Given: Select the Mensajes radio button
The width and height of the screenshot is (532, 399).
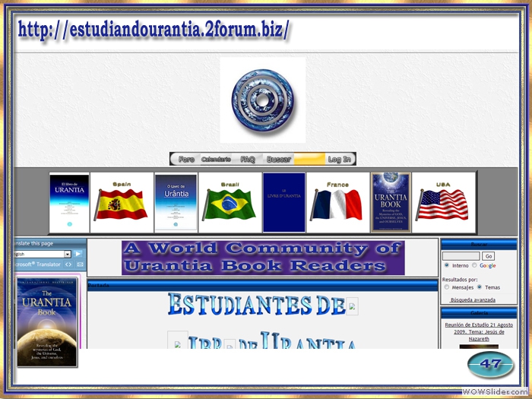Looking at the screenshot, I should coord(447,287).
